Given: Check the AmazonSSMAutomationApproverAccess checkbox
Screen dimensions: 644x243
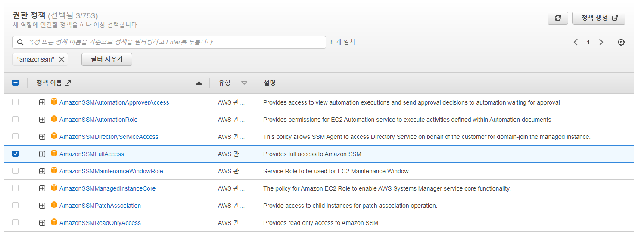Looking at the screenshot, I should point(16,102).
